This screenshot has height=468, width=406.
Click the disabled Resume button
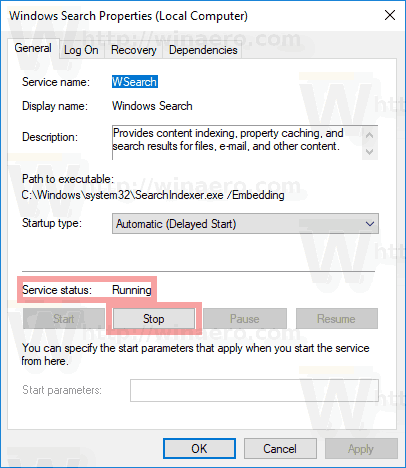tap(337, 319)
